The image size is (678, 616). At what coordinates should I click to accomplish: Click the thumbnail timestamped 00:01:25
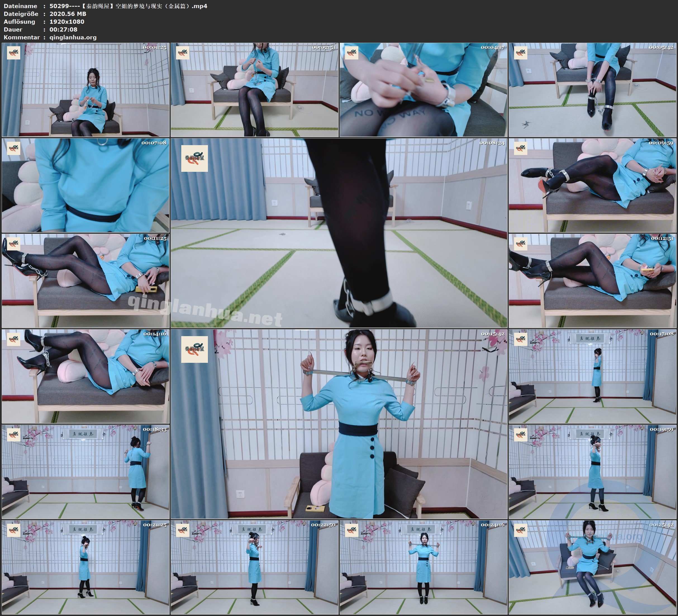click(85, 89)
